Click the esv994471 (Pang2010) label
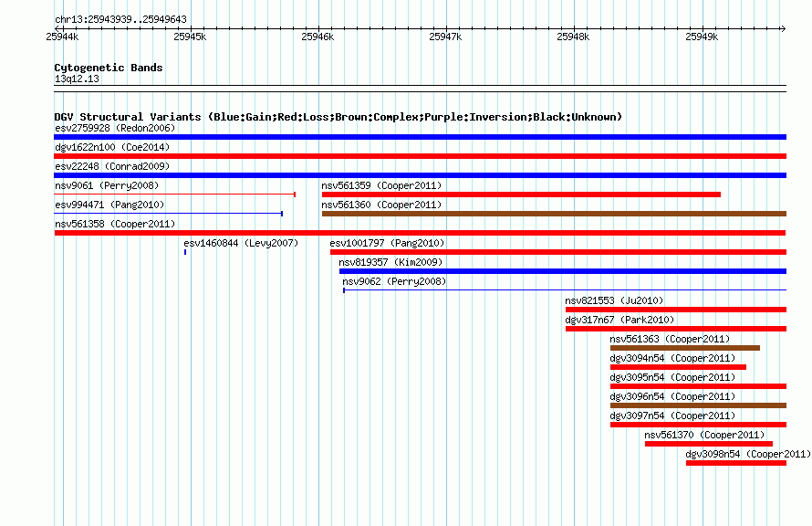This screenshot has height=526, width=812. pos(109,205)
